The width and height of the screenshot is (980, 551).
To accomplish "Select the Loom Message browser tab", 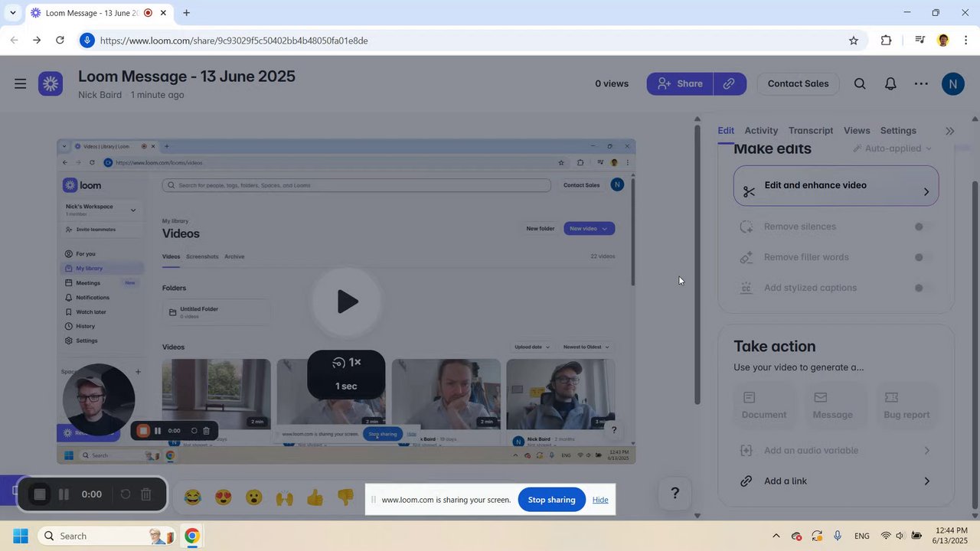I will coord(98,13).
